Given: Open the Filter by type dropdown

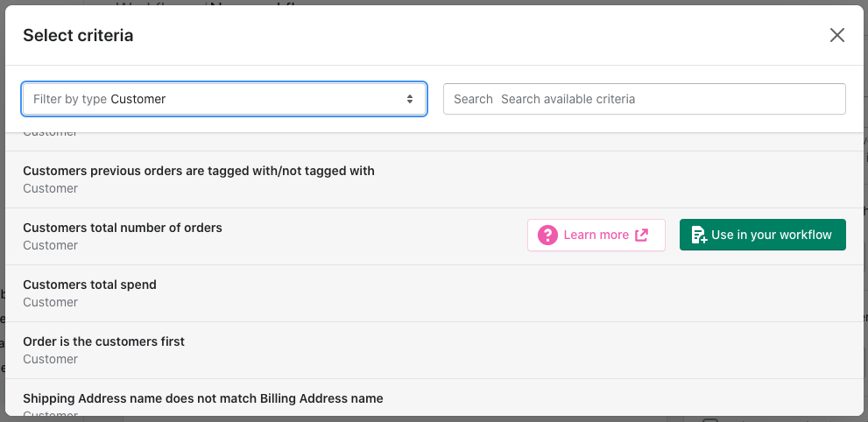Looking at the screenshot, I should 224,99.
